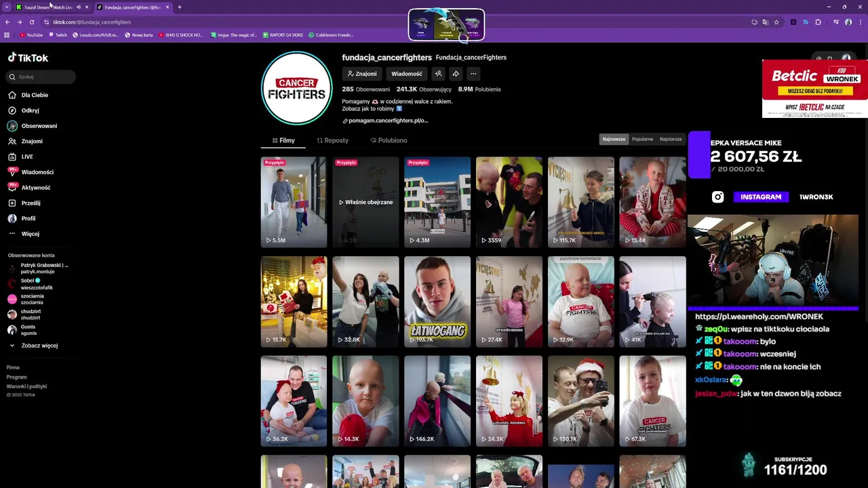Go back with the browser back arrow
This screenshot has width=868, height=488.
click(7, 22)
